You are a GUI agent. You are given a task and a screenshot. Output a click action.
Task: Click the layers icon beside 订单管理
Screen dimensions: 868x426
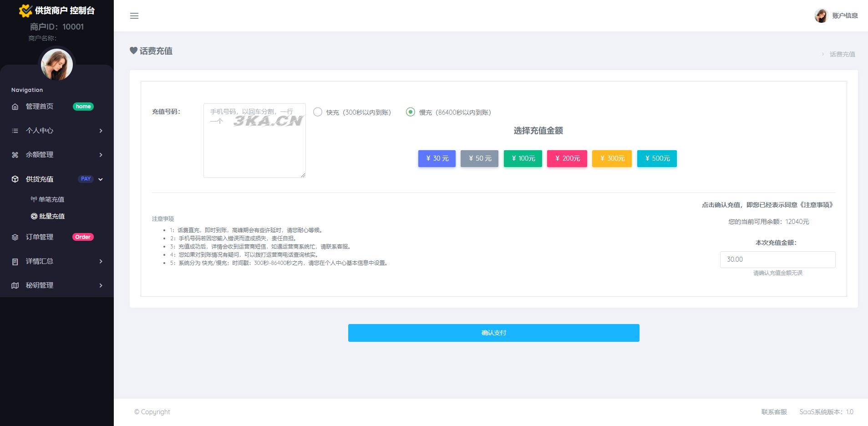(15, 237)
